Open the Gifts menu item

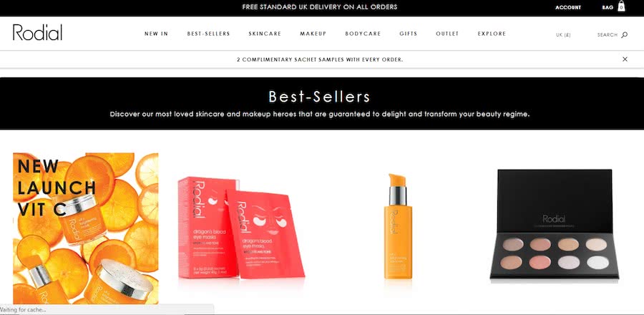[x=409, y=34]
